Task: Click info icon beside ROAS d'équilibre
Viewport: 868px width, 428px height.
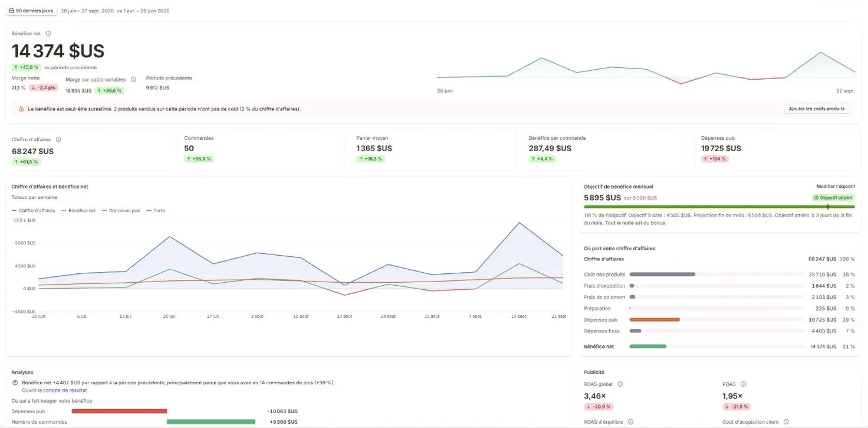Action: coord(630,422)
